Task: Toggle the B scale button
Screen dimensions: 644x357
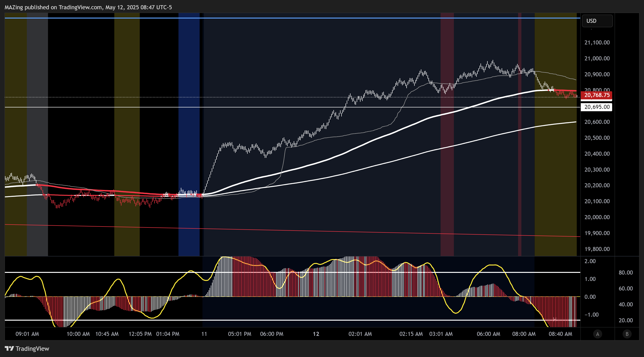Action: (627, 334)
